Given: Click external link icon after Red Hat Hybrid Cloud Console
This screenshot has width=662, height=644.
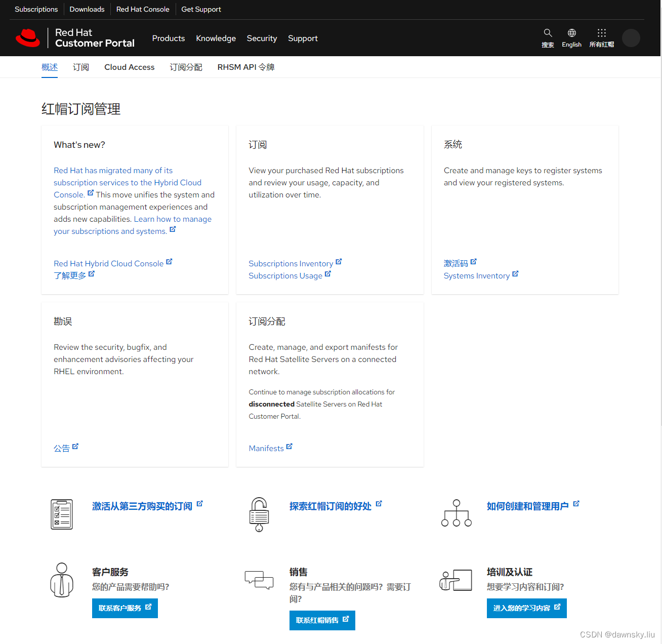Looking at the screenshot, I should (x=169, y=262).
